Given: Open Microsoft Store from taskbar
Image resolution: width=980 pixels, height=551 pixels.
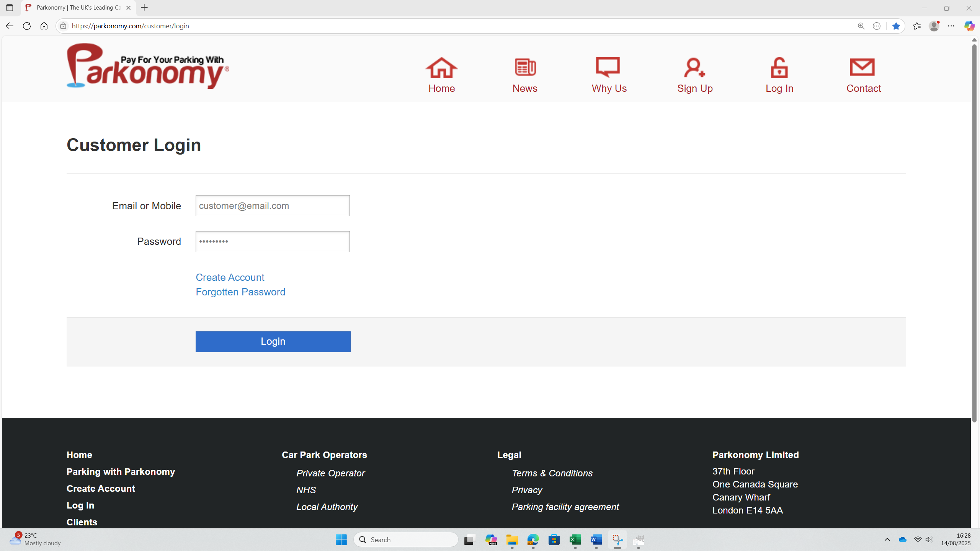Looking at the screenshot, I should (554, 540).
